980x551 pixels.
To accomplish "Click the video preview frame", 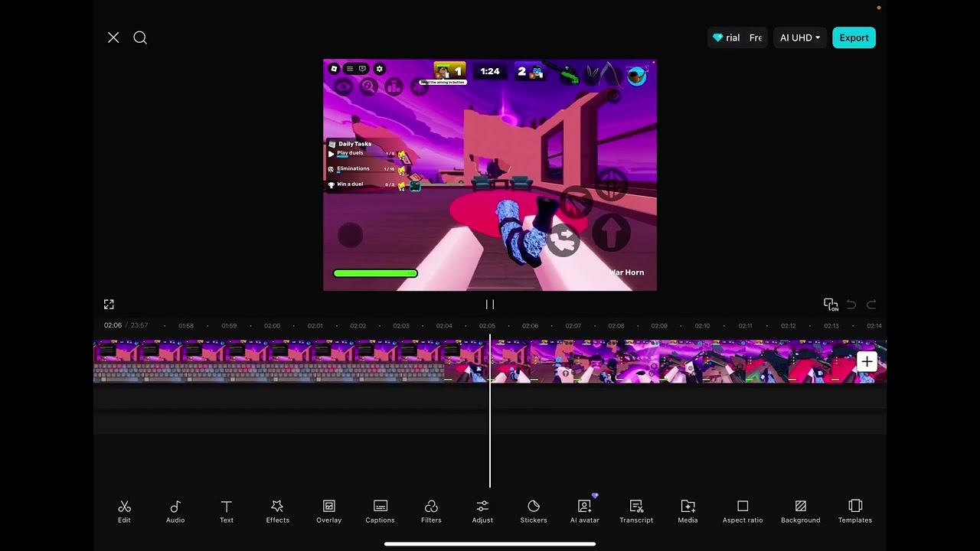I will (490, 175).
